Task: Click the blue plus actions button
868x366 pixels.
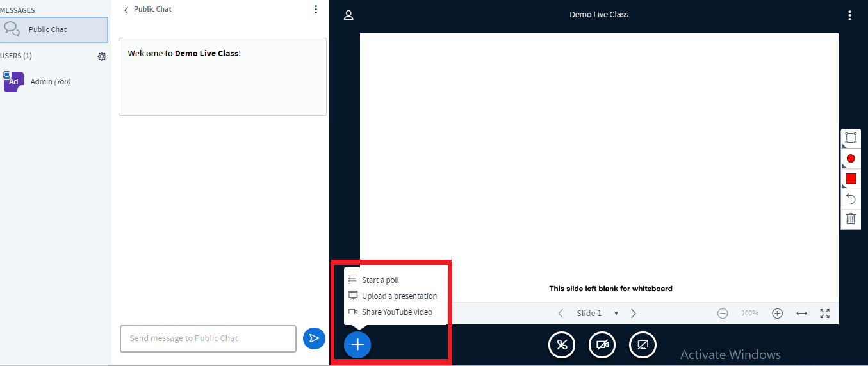Action: (x=357, y=345)
